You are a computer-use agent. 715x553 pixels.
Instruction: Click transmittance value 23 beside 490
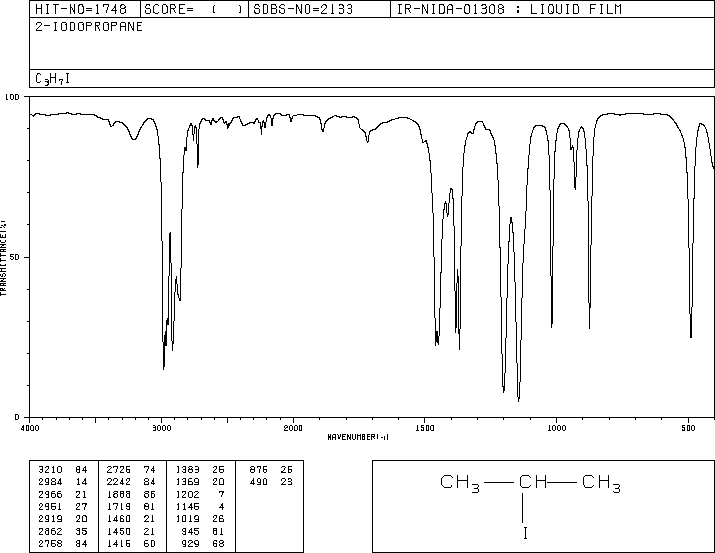tap(286, 482)
